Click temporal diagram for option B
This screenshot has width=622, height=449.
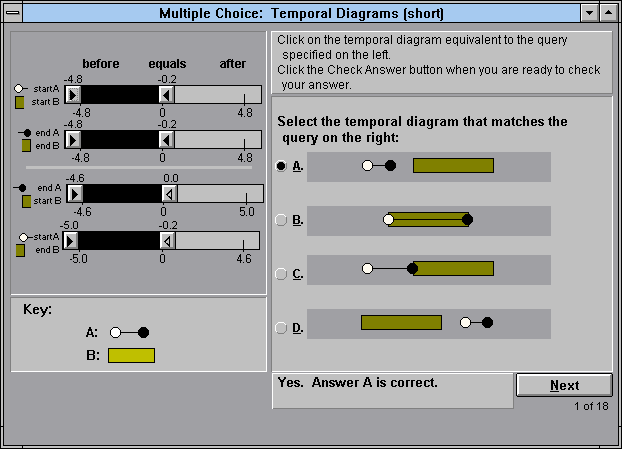429,221
